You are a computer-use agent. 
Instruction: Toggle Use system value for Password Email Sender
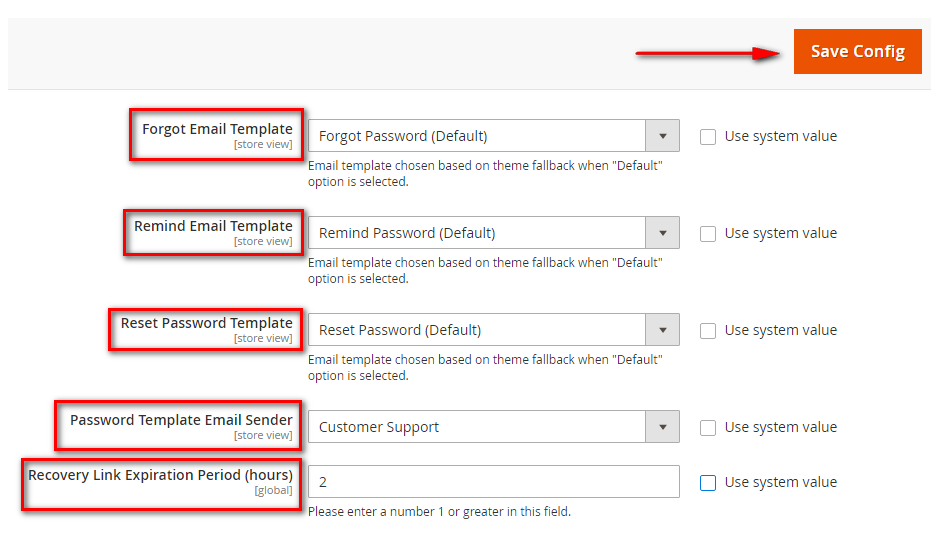point(708,428)
